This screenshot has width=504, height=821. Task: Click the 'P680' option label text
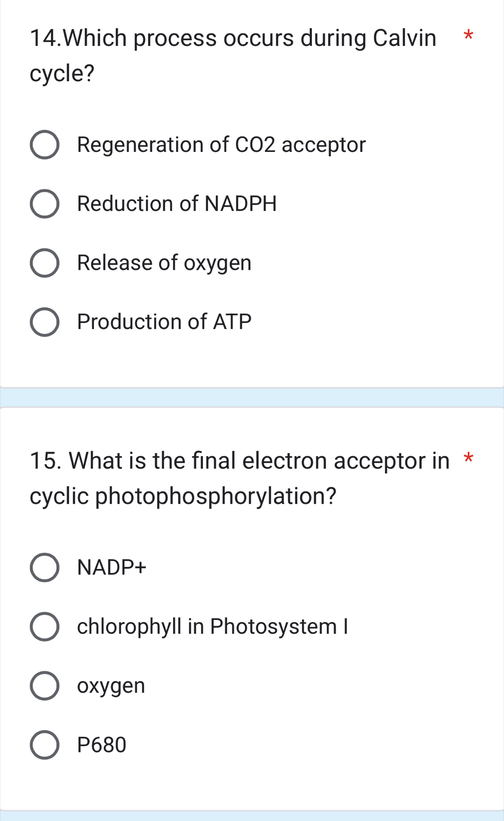[x=101, y=745]
